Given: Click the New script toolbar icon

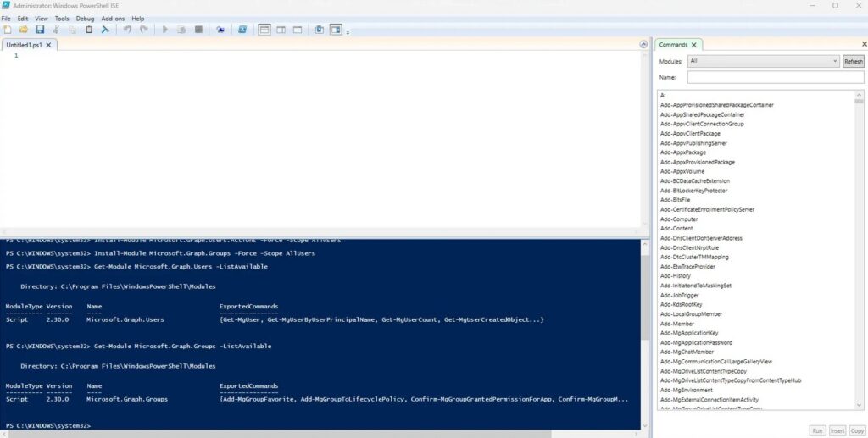Looking at the screenshot, I should (8, 30).
